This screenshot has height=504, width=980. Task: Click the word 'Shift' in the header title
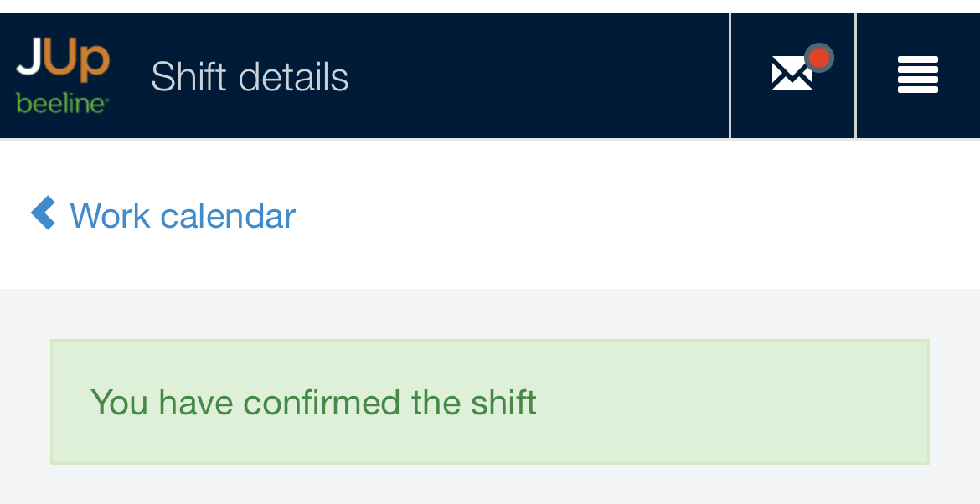coord(189,77)
